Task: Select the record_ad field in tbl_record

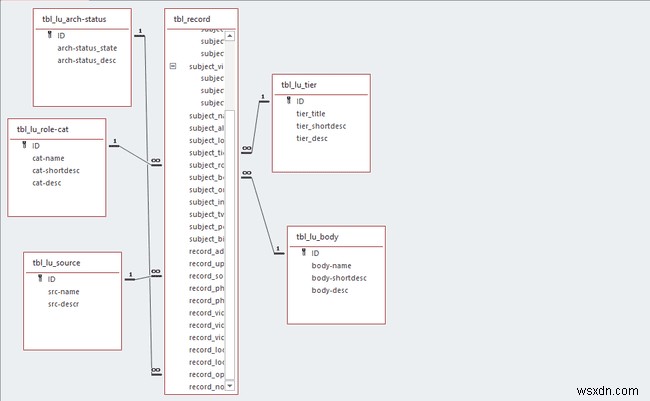Action: (x=206, y=251)
